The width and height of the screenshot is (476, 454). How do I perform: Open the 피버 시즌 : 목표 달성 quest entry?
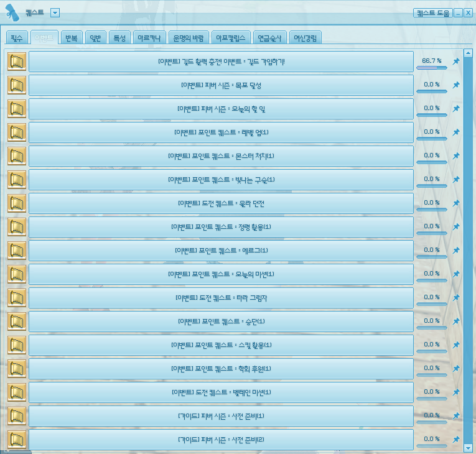pyautogui.click(x=221, y=85)
